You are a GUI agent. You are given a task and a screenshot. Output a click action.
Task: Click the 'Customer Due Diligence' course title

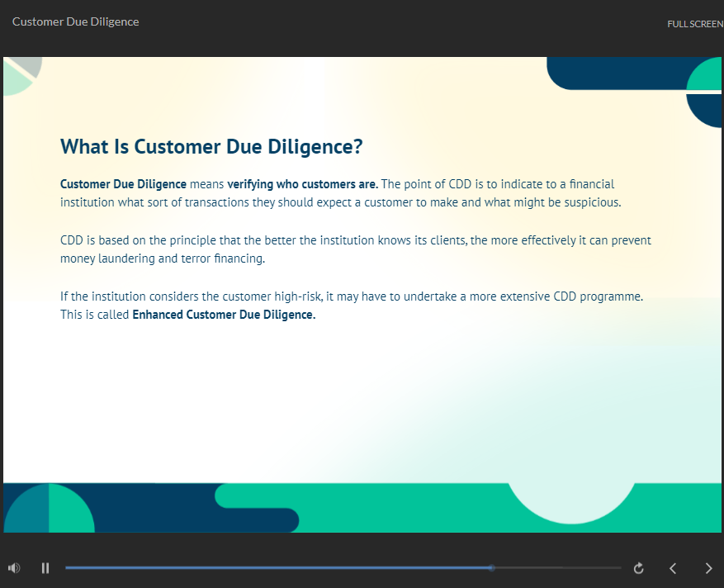76,21
